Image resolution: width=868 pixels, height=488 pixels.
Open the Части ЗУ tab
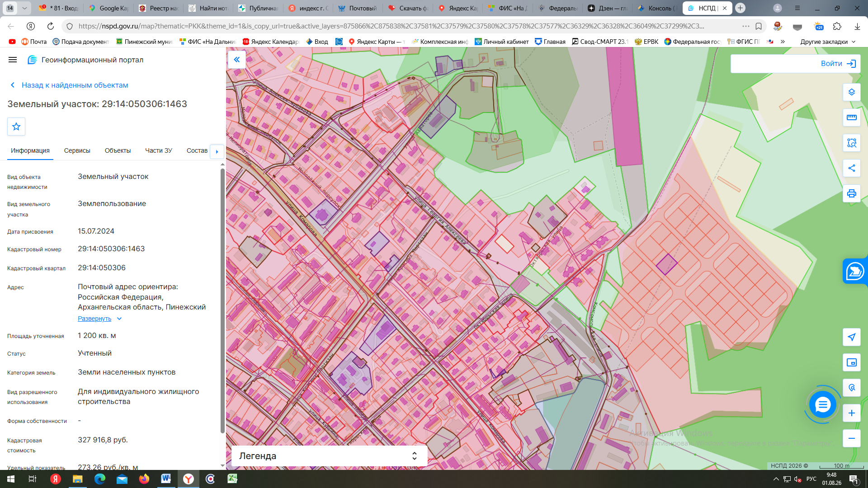[159, 150]
